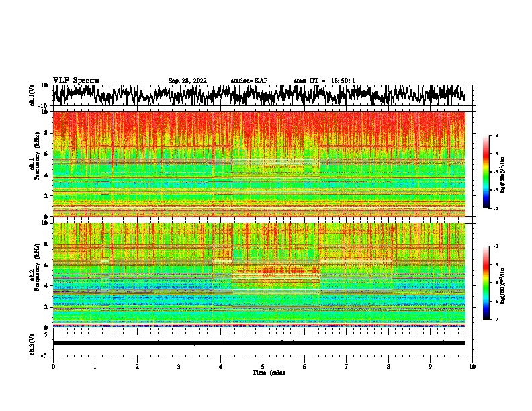
Task: Click the "-3" label on ch.1 color scale
Action: point(495,135)
